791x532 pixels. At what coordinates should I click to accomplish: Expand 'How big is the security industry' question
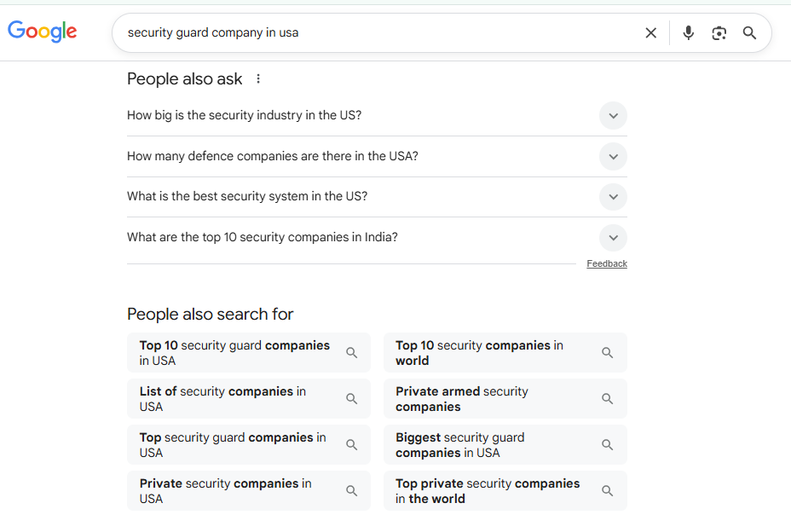click(x=613, y=116)
